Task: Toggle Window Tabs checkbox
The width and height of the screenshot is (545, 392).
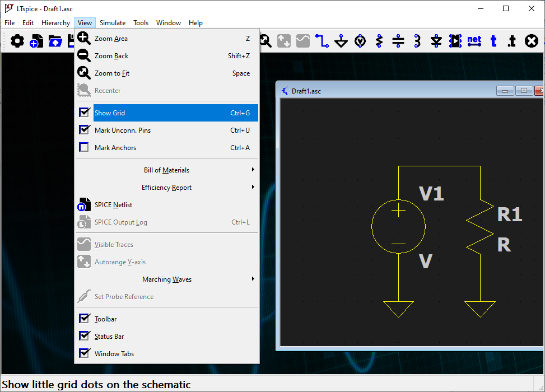Action: coord(84,353)
